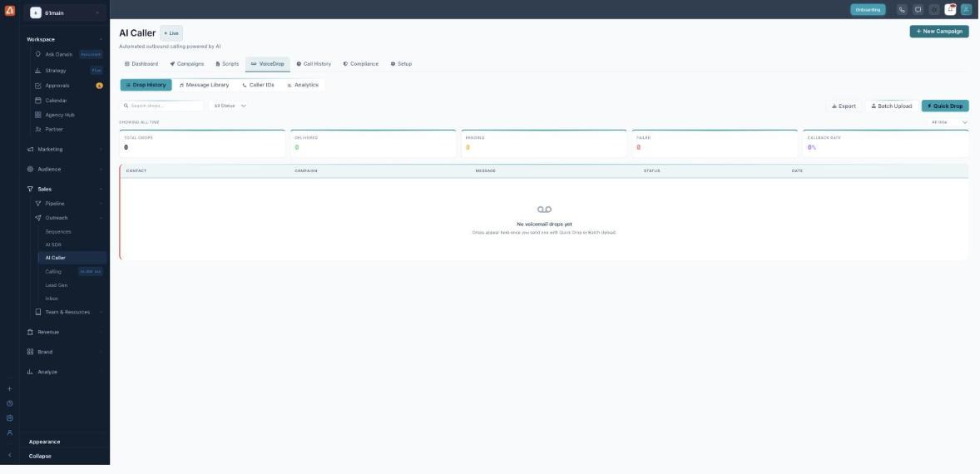
Task: Open the All time range dropdown
Action: pyautogui.click(x=948, y=122)
